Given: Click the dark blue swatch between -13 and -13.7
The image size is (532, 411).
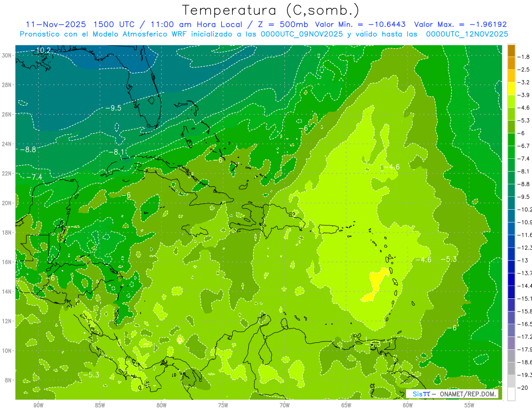Looking at the screenshot, I should pos(511,266).
